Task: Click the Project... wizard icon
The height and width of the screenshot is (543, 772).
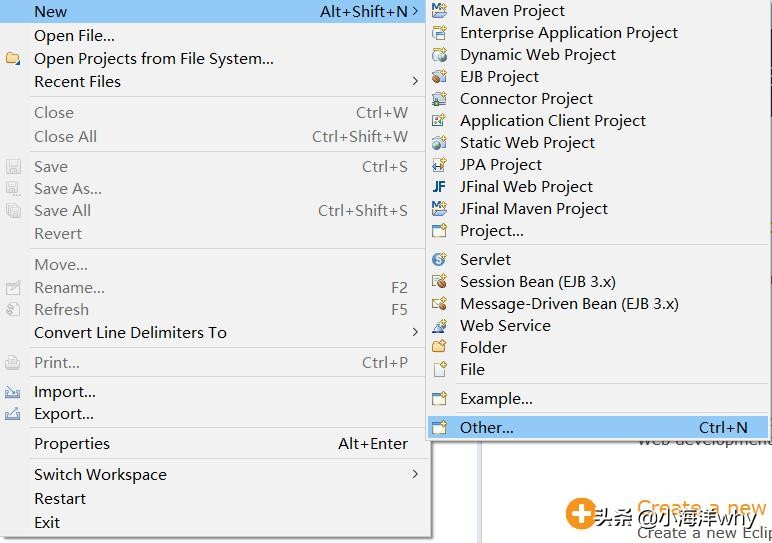Action: (439, 230)
